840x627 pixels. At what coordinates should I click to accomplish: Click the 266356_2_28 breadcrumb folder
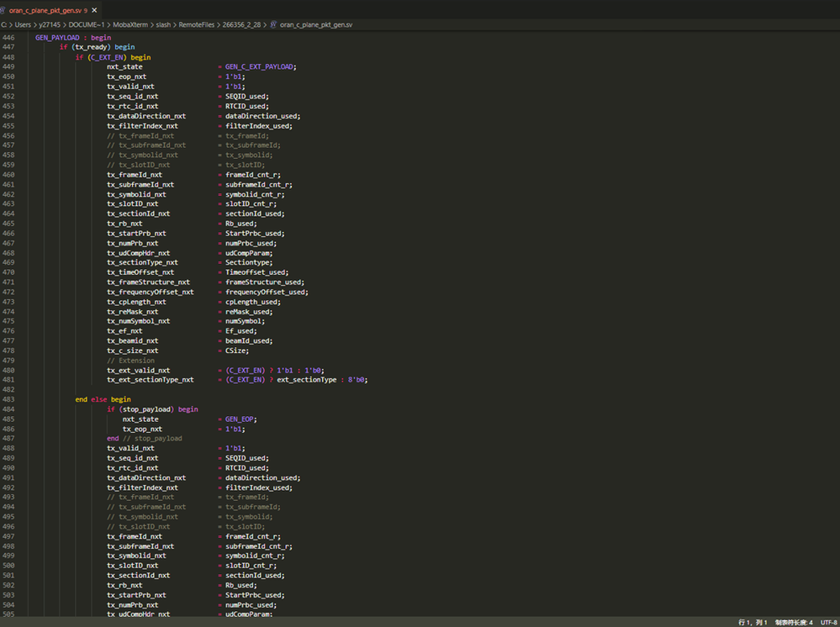pos(240,24)
